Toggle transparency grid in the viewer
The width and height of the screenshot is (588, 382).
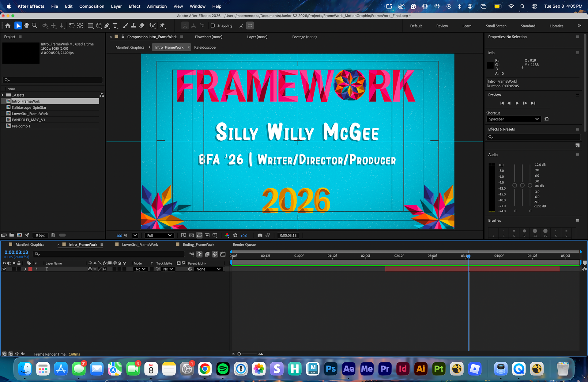click(x=191, y=236)
